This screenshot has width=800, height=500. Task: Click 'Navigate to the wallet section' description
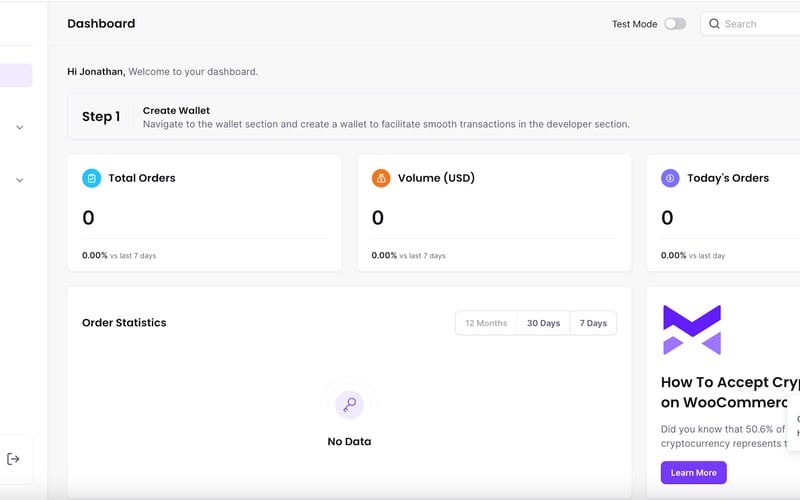point(386,124)
